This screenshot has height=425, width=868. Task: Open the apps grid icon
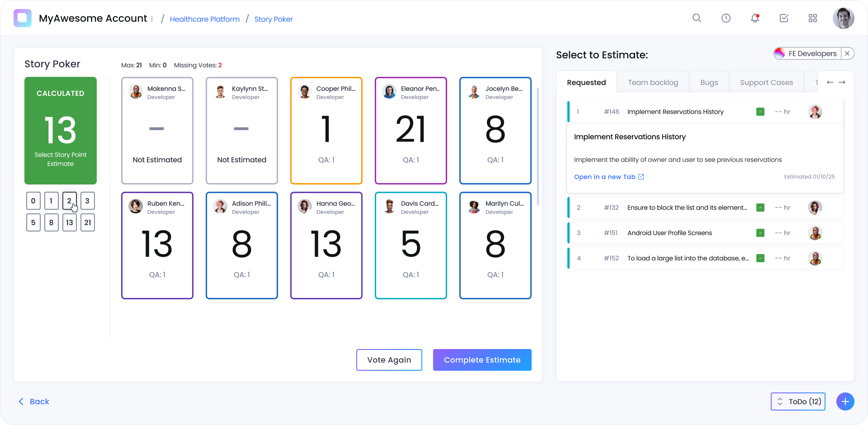click(813, 18)
